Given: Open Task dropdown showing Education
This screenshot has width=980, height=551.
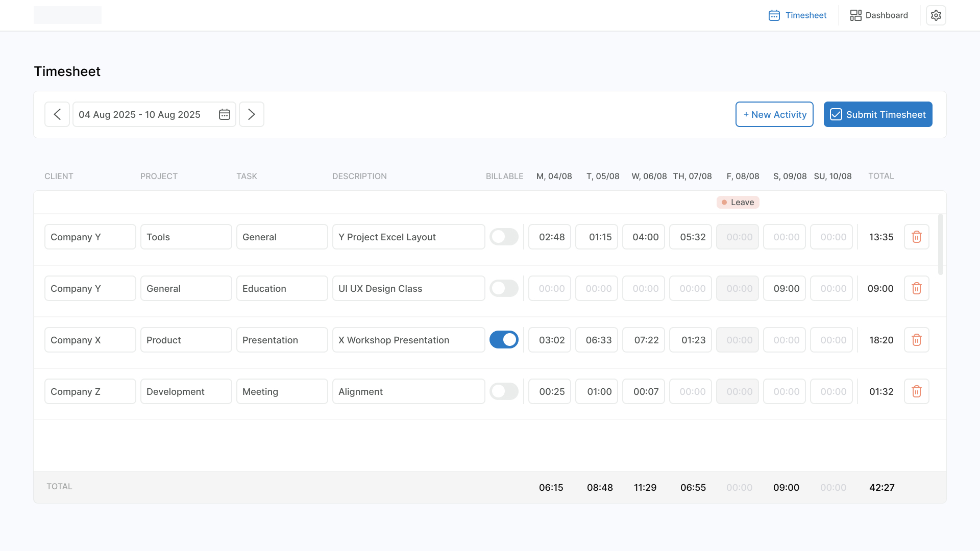Looking at the screenshot, I should (x=282, y=288).
